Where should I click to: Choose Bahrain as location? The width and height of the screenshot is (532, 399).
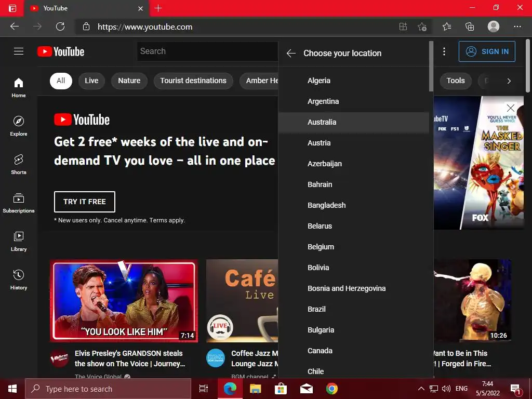pos(353,184)
